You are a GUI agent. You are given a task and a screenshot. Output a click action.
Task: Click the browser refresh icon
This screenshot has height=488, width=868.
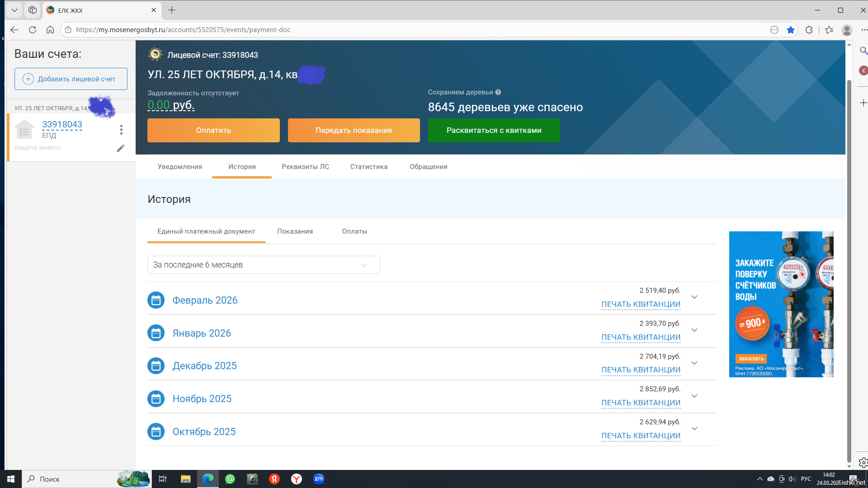pos(33,30)
